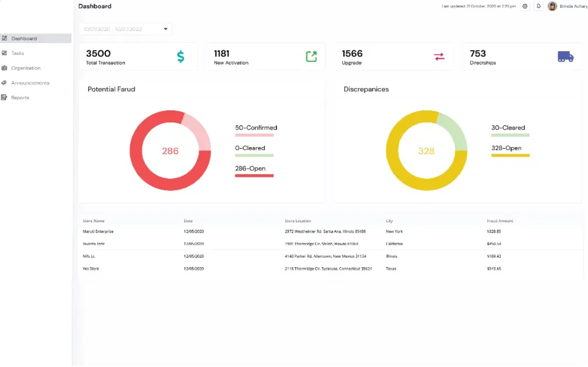The height and width of the screenshot is (367, 588).
Task: Click the Directships truck icon
Action: pos(565,57)
